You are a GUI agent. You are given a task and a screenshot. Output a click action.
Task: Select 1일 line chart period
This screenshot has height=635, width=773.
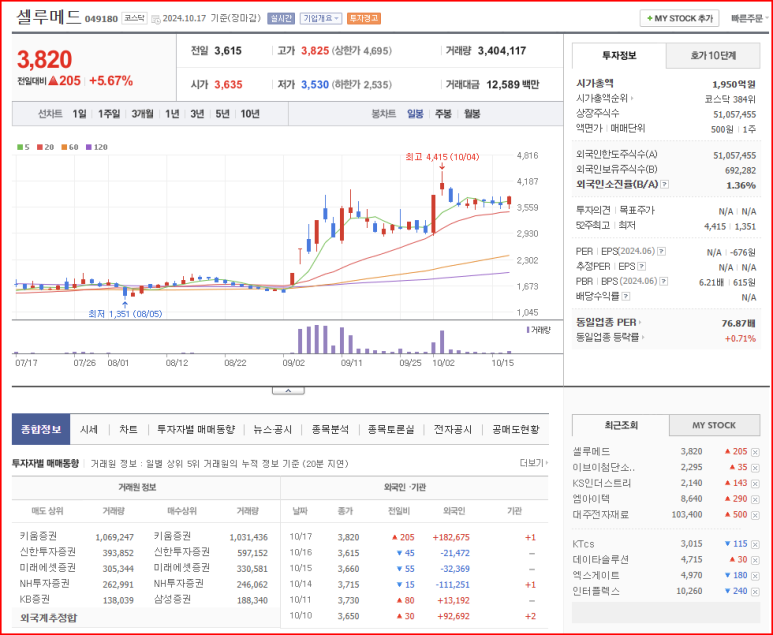[x=79, y=114]
